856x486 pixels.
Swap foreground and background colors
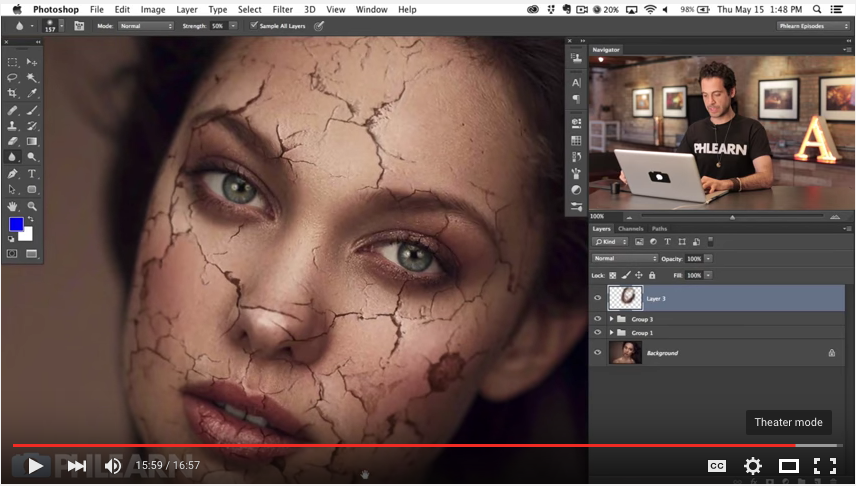[x=31, y=220]
